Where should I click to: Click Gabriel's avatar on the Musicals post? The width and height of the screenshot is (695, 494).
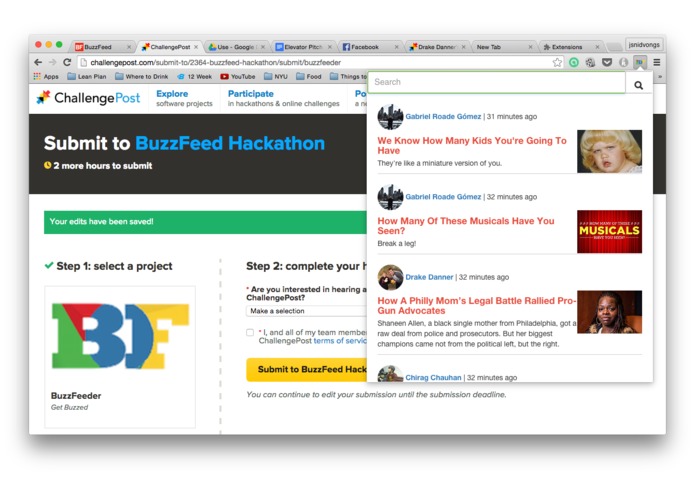[x=390, y=197]
